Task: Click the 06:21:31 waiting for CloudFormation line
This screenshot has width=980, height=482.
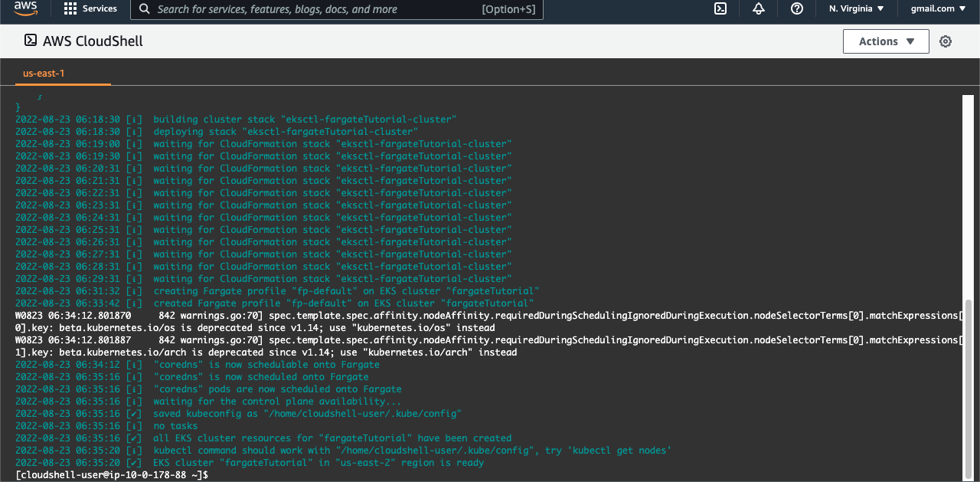Action: [x=263, y=181]
